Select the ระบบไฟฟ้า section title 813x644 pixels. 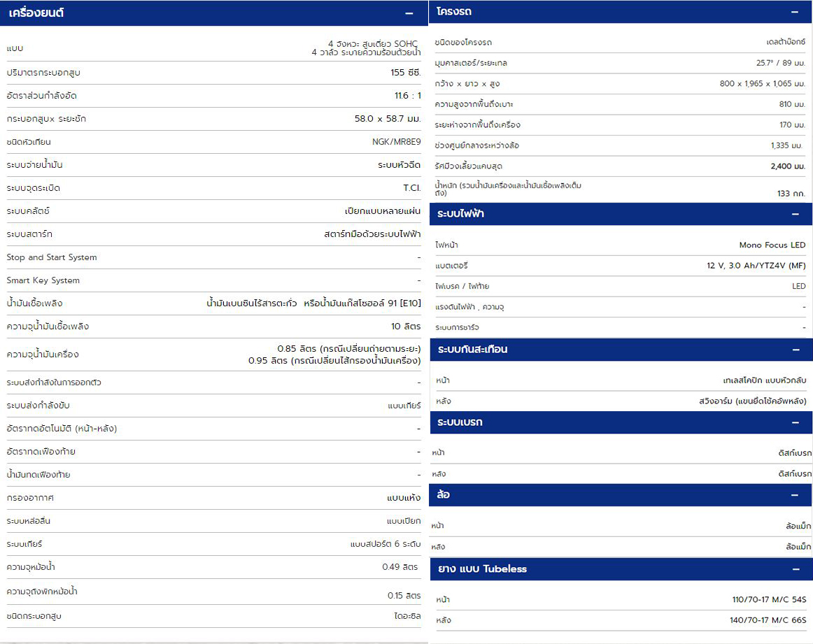(460, 214)
